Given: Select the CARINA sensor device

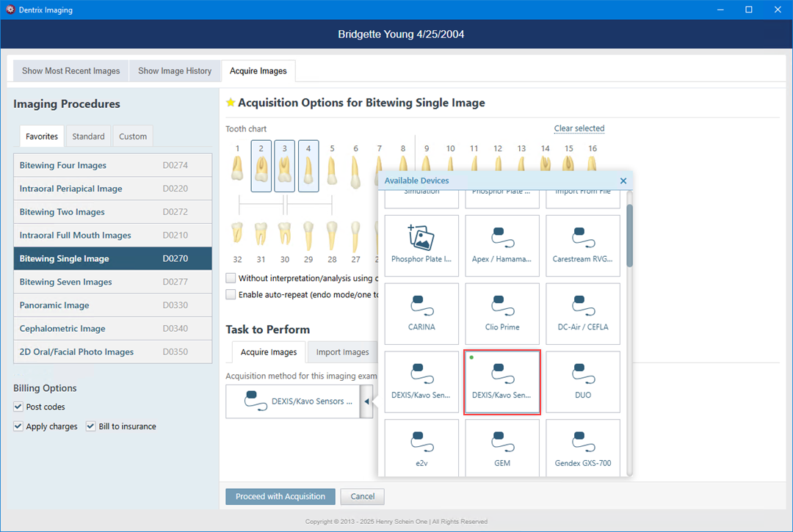Looking at the screenshot, I should click(x=421, y=313).
